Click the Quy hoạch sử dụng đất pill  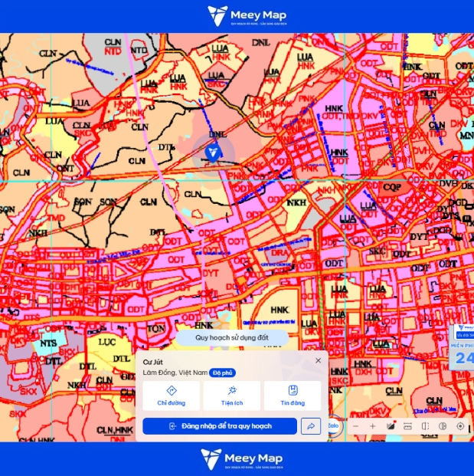[x=232, y=337]
